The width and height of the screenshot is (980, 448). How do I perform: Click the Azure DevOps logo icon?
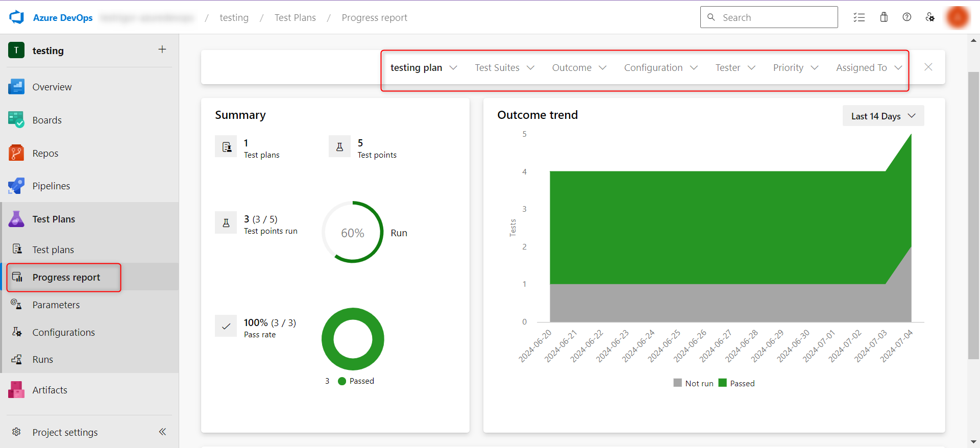click(x=17, y=17)
